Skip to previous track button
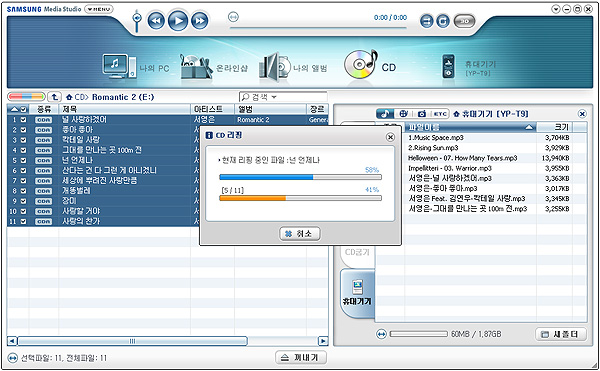The image size is (600, 371). point(156,21)
